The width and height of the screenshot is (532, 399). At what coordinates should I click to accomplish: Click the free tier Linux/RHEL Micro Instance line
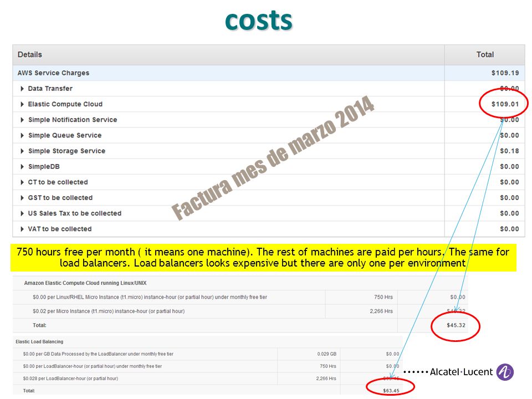pyautogui.click(x=150, y=297)
